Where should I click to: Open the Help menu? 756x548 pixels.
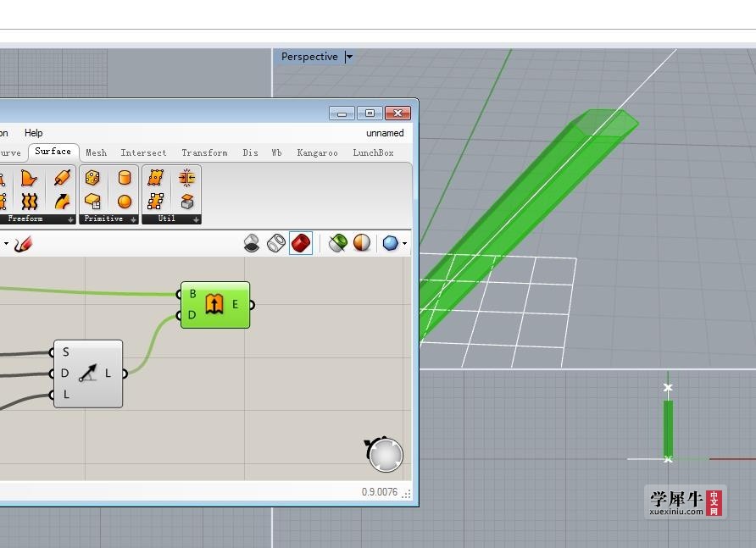[33, 132]
